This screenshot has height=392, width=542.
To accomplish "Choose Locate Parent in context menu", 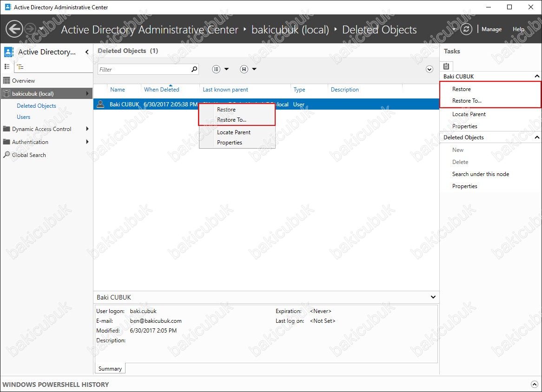I will (x=234, y=132).
